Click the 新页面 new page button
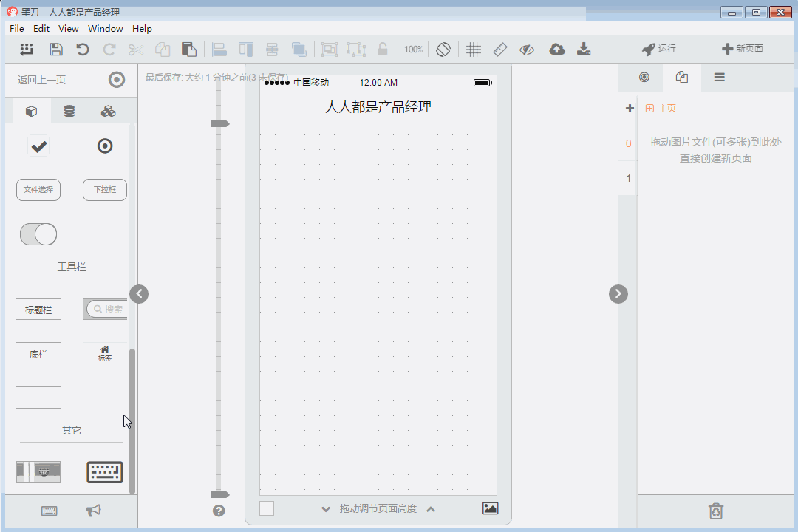The image size is (798, 532). [743, 49]
